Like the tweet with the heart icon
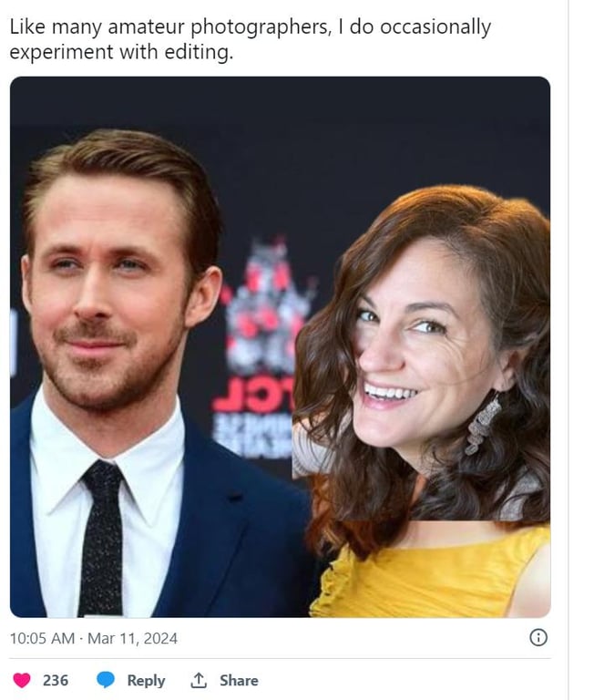 [x=22, y=680]
